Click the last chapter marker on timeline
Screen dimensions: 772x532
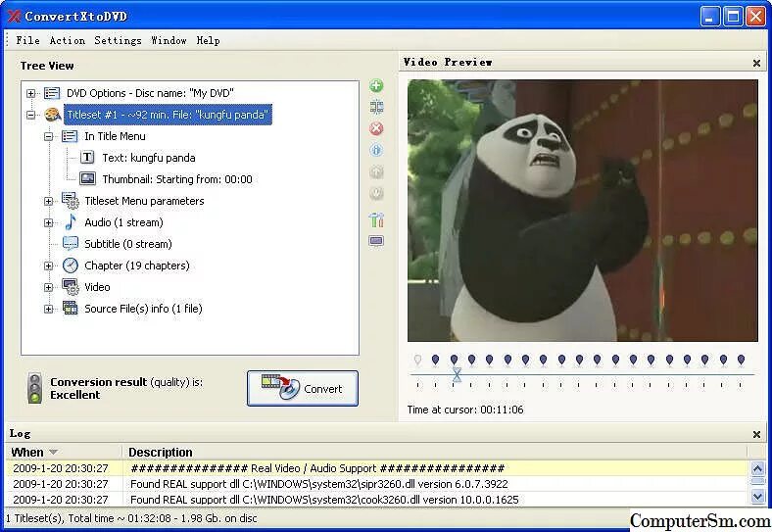(741, 361)
